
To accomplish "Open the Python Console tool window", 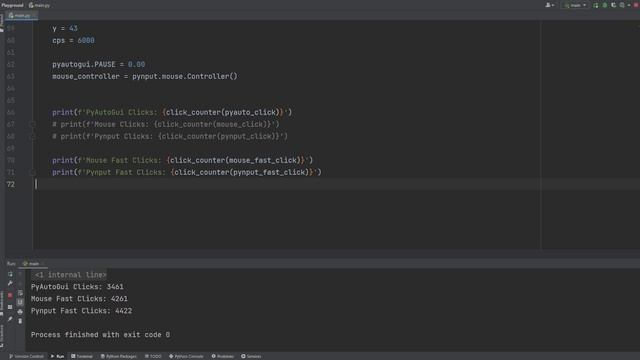I will click(186, 356).
